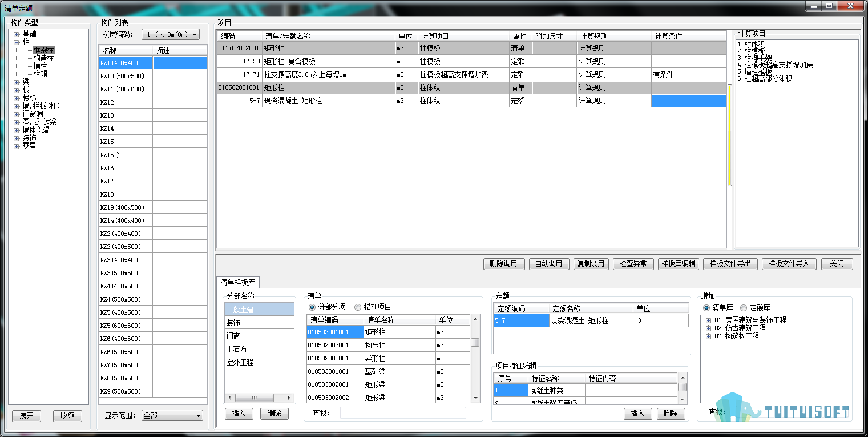
Task: Expand the 装饰 component type node
Action: click(x=17, y=138)
